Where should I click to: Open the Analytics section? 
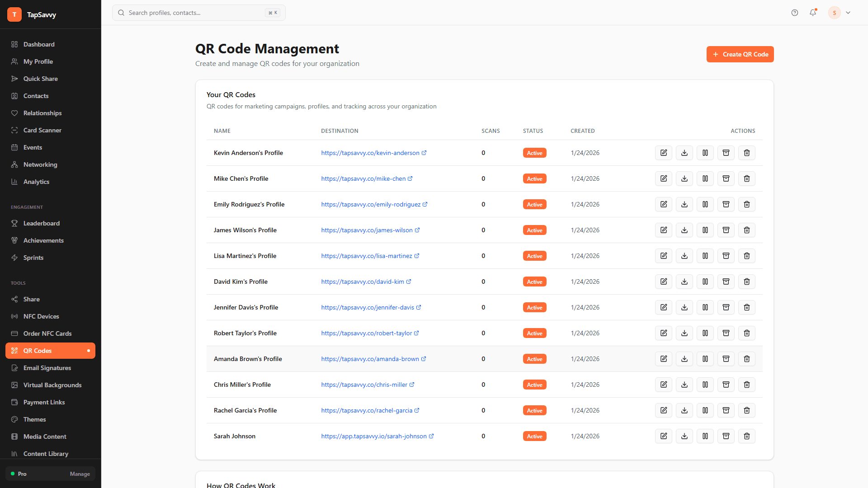36,182
